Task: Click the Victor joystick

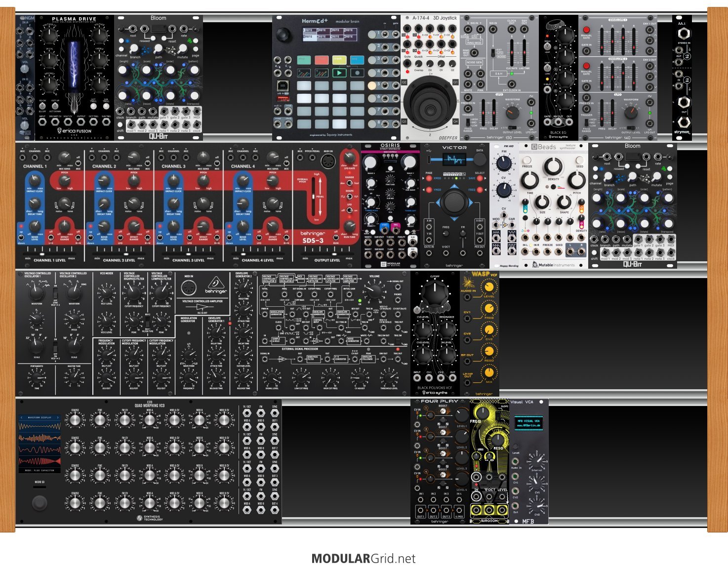Action: [454, 202]
